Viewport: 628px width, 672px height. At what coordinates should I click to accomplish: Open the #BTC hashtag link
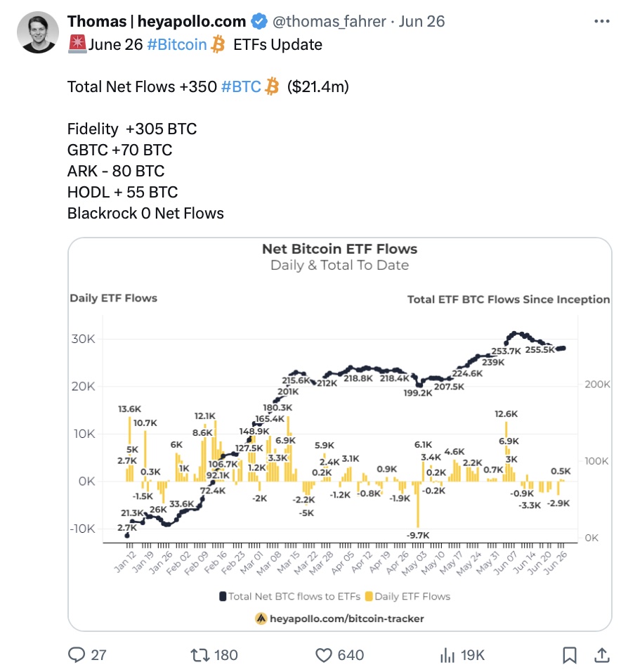(x=241, y=86)
